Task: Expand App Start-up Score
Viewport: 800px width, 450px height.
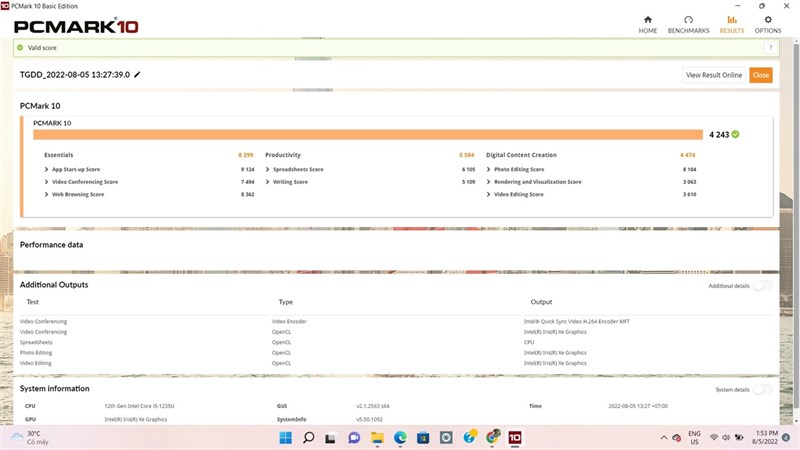Action: [46, 169]
